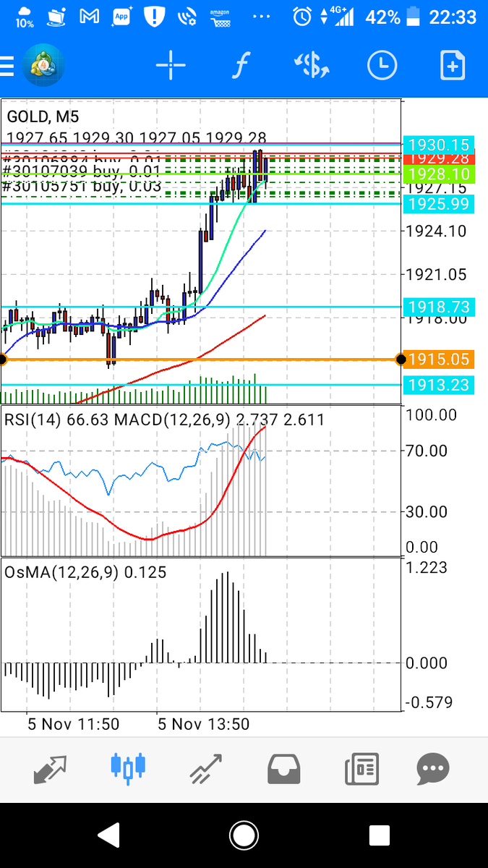Select the orange 1915.05 price level handle
This screenshot has width=488, height=868.
[x=401, y=359]
